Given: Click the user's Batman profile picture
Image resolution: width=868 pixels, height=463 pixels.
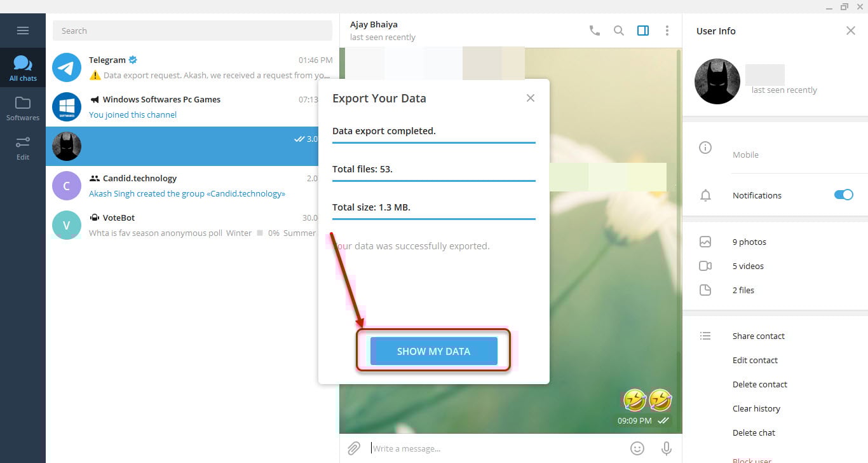Looking at the screenshot, I should click(x=717, y=81).
